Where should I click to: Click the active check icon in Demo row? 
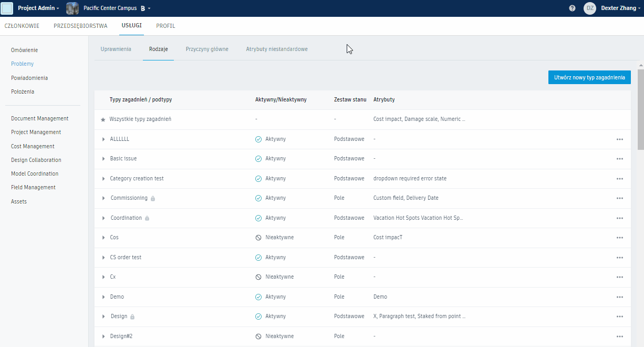pos(258,297)
